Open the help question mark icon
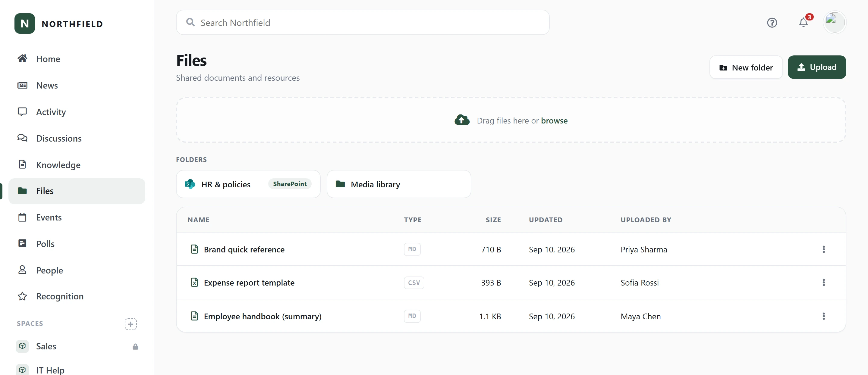This screenshot has width=868, height=375. click(x=772, y=23)
